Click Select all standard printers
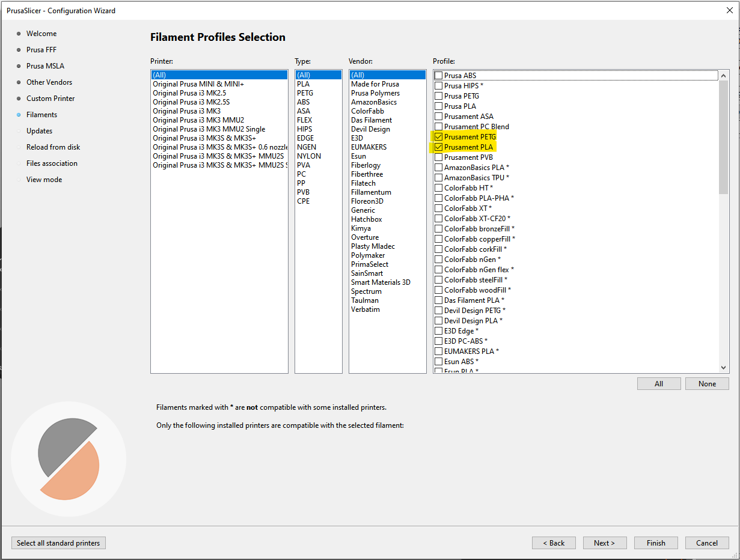740x560 pixels. click(x=58, y=543)
